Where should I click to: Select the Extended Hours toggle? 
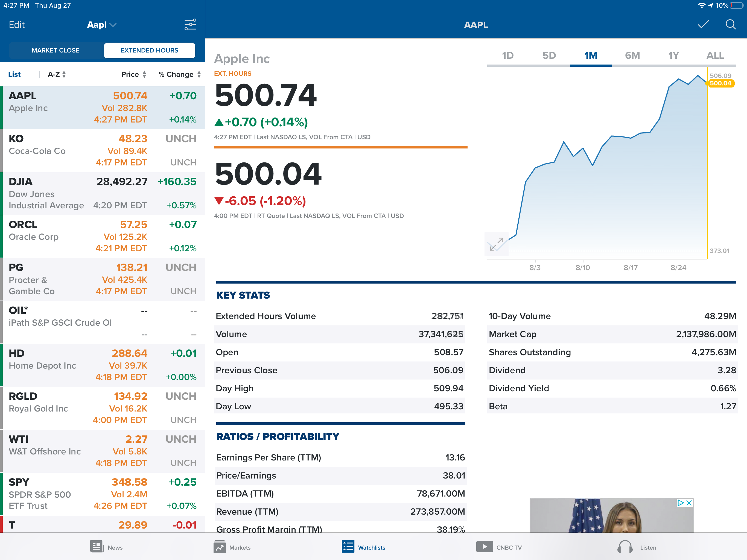coord(149,50)
